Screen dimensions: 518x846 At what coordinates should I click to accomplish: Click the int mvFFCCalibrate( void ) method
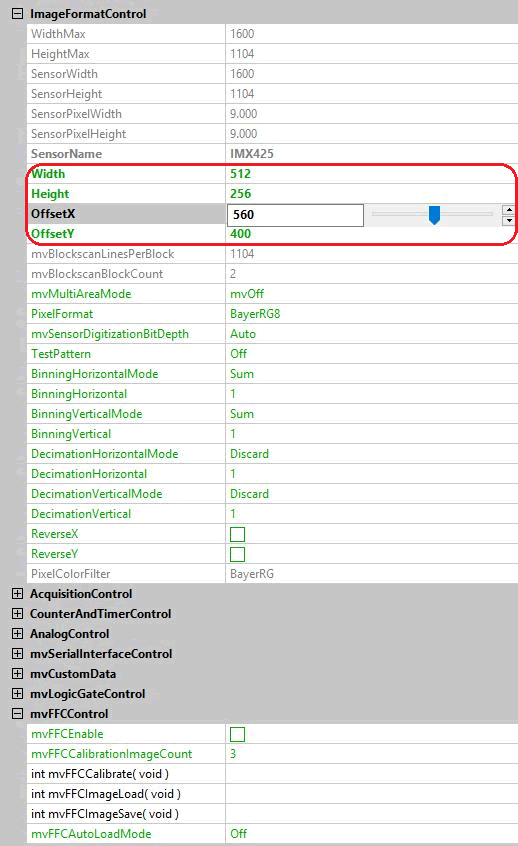[x=100, y=774]
